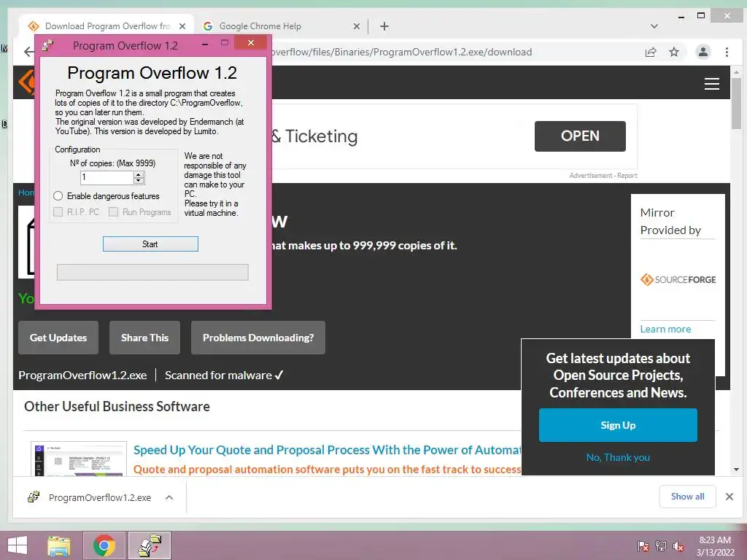The width and height of the screenshot is (747, 560).
Task: Click the Start button in Program Overflow
Action: pos(150,244)
